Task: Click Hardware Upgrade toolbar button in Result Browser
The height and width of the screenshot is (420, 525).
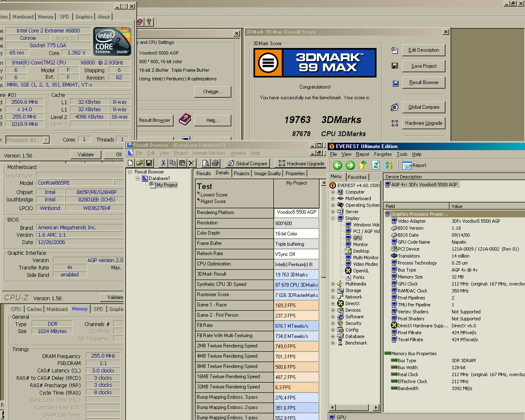Action: pos(301,163)
